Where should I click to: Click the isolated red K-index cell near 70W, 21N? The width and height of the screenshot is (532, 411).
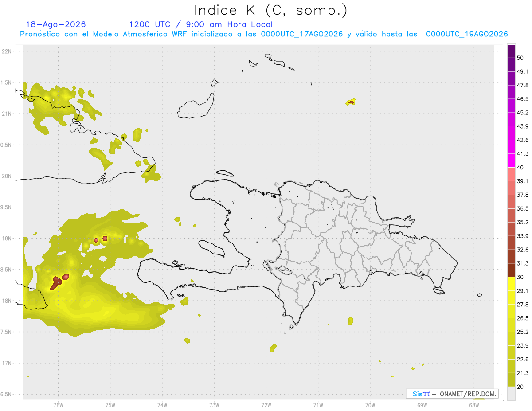351,102
